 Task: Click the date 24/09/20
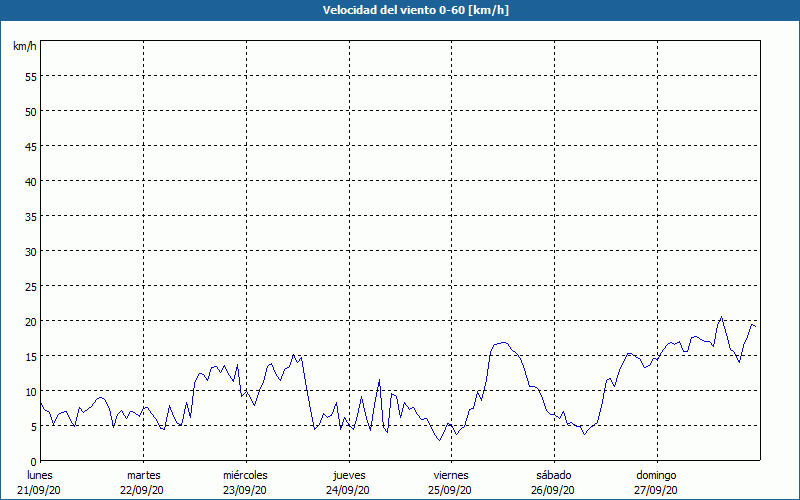click(x=348, y=490)
